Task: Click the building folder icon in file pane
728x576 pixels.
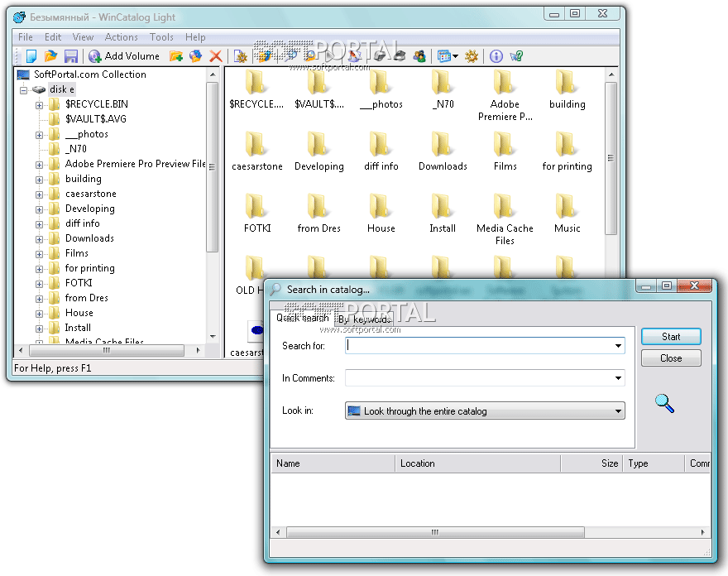Action: point(566,82)
